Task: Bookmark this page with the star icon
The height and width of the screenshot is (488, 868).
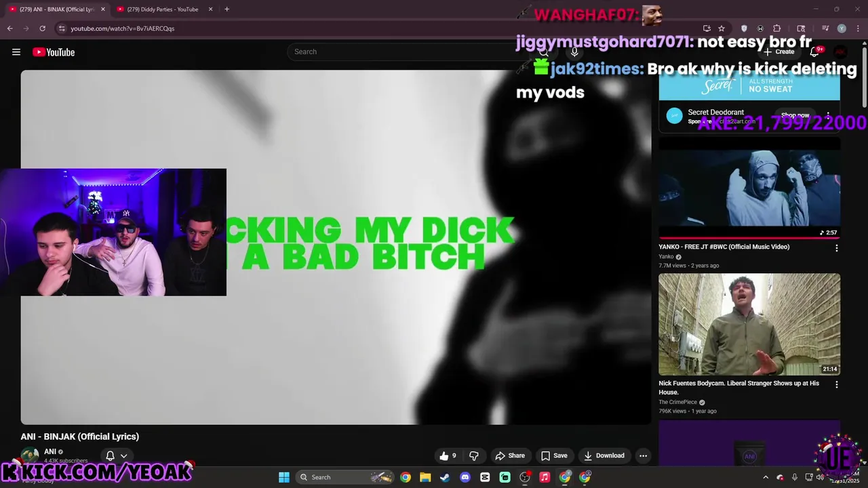Action: (722, 28)
